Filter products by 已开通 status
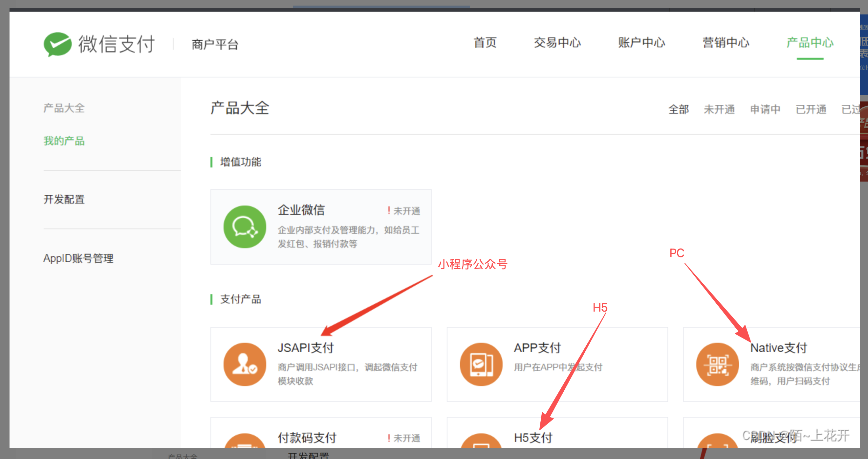Viewport: 868px width, 459px height. pyautogui.click(x=811, y=109)
